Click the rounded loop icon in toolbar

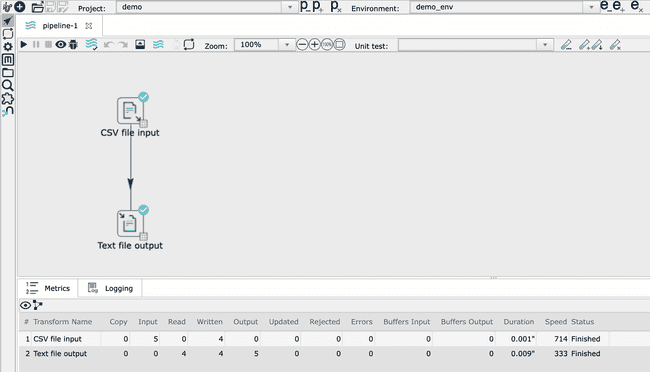(x=189, y=44)
